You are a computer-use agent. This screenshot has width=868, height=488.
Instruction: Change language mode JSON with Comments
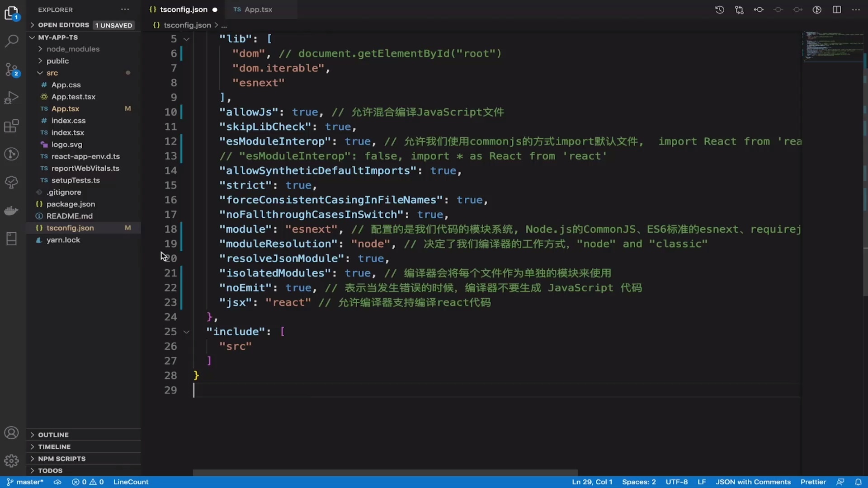click(x=753, y=482)
